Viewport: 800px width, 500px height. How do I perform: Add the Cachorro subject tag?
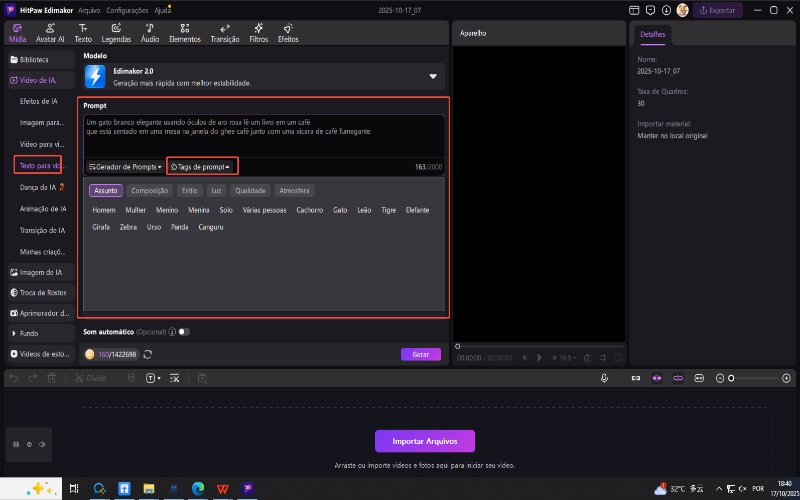tap(310, 210)
